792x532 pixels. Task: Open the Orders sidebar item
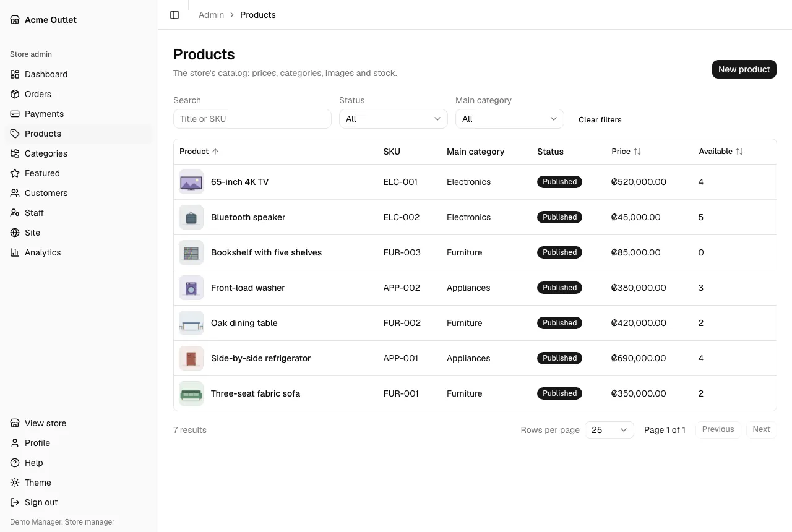79,94
